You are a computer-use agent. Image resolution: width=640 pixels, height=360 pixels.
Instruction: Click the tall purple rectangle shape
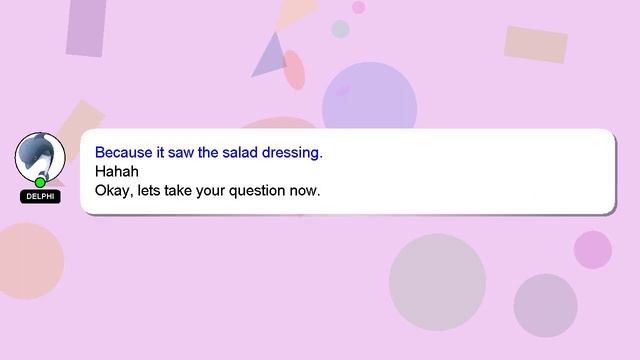86,28
